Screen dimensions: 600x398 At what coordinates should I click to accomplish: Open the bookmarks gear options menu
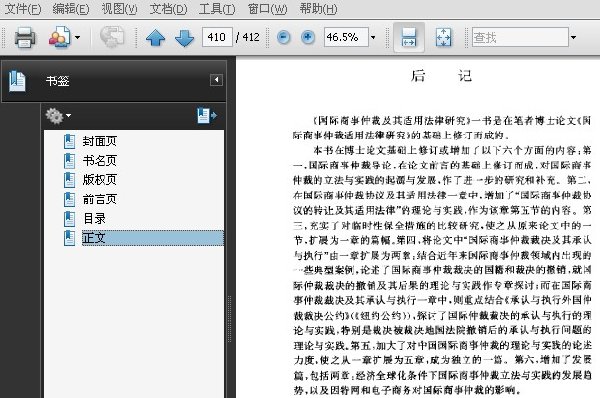58,116
